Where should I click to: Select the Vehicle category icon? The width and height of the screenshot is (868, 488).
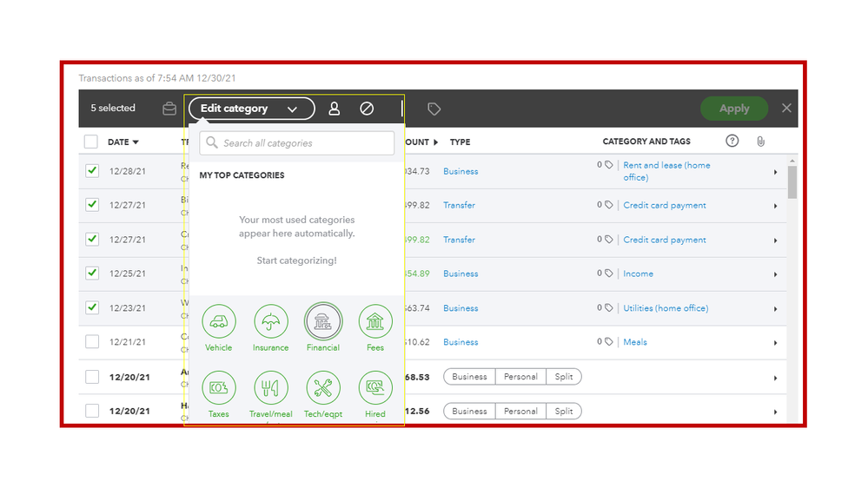pos(219,321)
